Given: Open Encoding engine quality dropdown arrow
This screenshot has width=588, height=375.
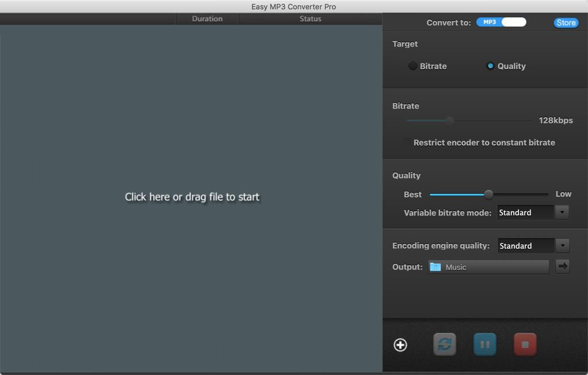Looking at the screenshot, I should 563,246.
